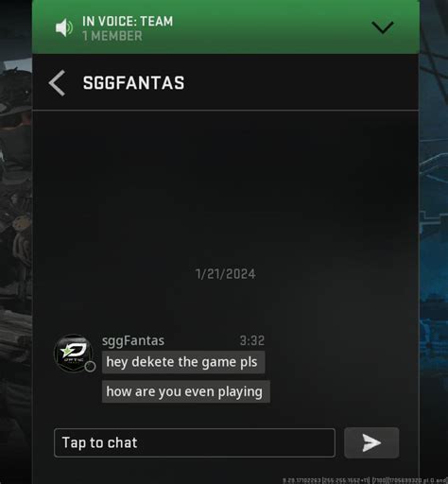Click the 'IN VOICE: TEAM' label
This screenshot has width=448, height=484.
pos(128,22)
